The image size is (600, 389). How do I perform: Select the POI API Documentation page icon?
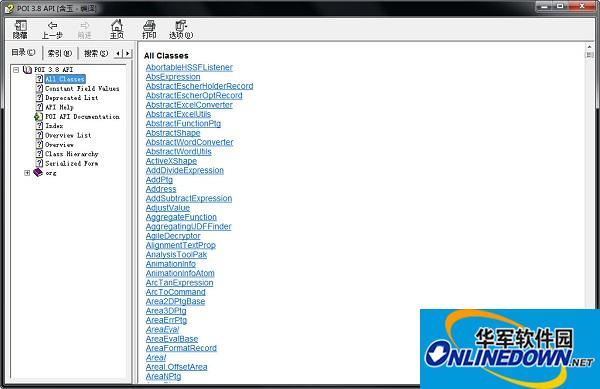pos(38,117)
